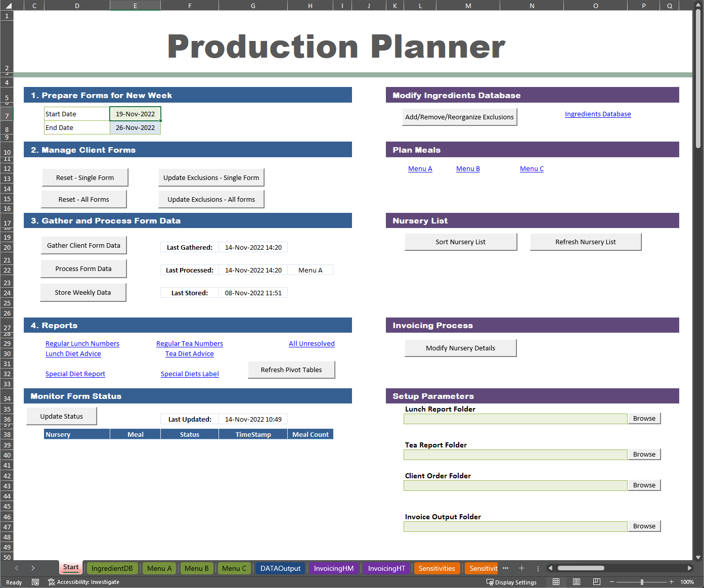Image resolution: width=704 pixels, height=588 pixels.
Task: Add a new worksheet with the plus icon
Action: 521,568
